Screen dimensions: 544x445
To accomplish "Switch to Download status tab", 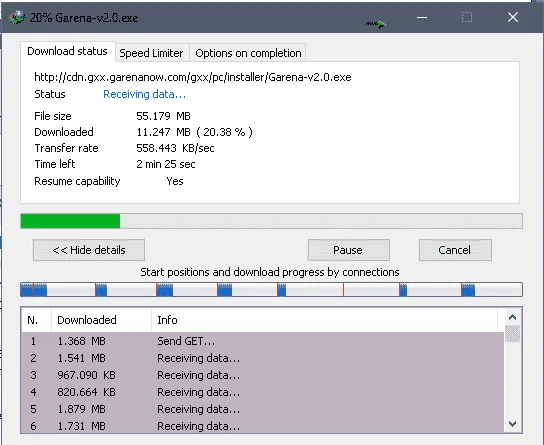I will [67, 51].
